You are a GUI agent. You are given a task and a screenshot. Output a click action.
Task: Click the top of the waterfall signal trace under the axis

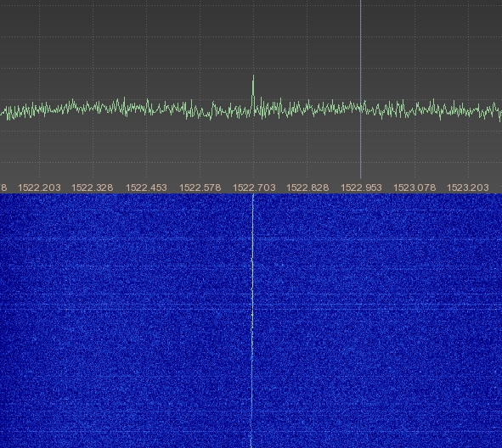pos(253,196)
